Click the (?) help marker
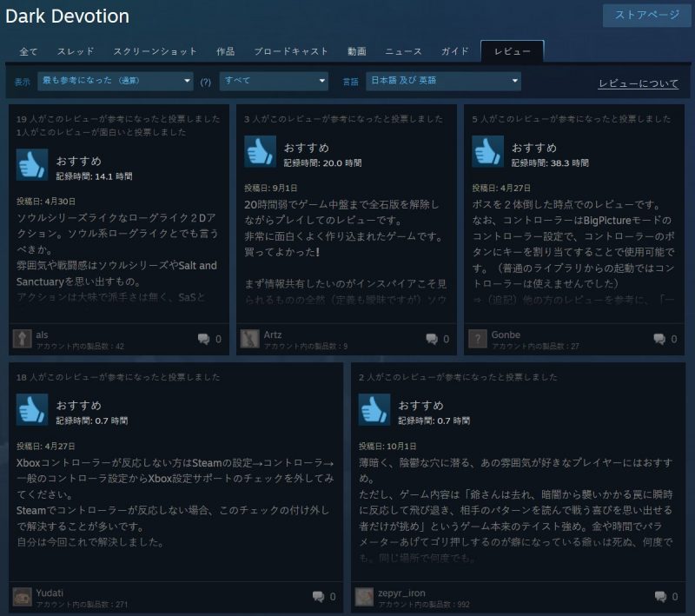Viewport: 695px width, 616px height. (x=206, y=82)
